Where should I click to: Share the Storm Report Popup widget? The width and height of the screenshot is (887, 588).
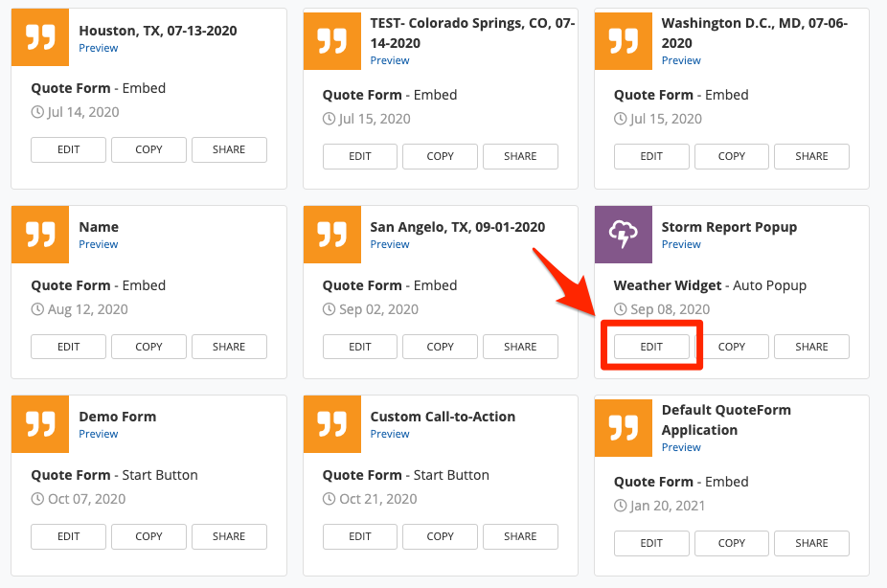pos(811,347)
